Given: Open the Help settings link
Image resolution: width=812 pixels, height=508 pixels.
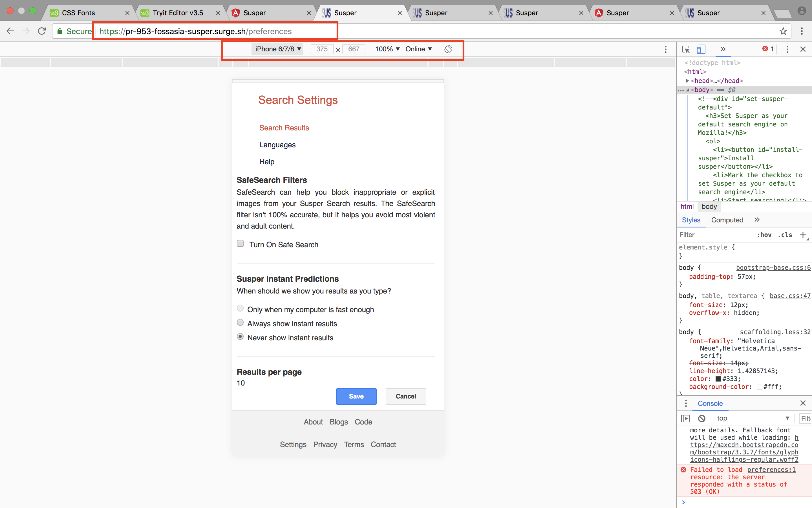Looking at the screenshot, I should pyautogui.click(x=267, y=162).
